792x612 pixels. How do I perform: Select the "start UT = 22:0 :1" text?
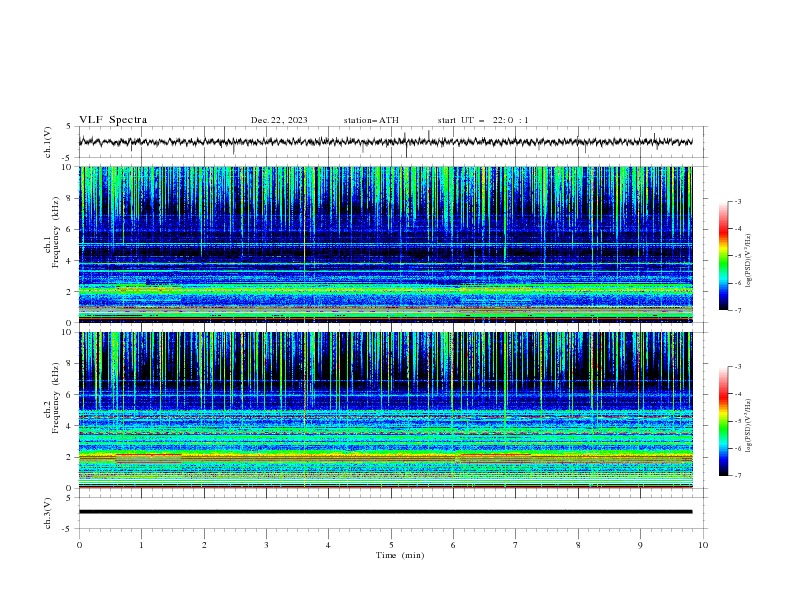(483, 120)
